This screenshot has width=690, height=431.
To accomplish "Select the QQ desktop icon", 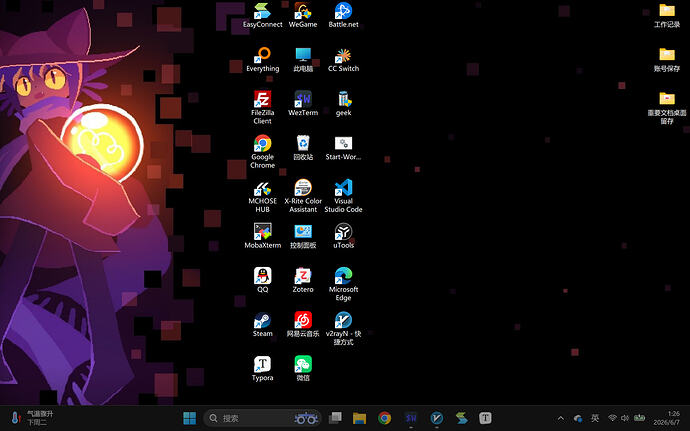I will (x=262, y=280).
